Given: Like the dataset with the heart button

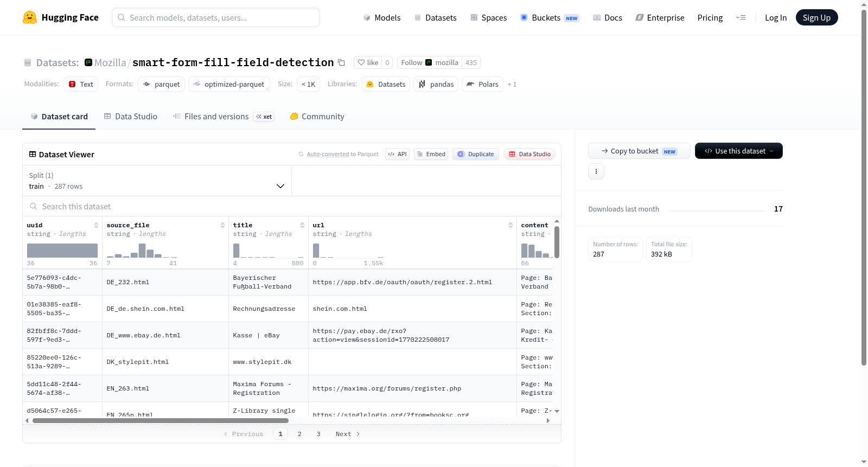Looking at the screenshot, I should (x=368, y=62).
